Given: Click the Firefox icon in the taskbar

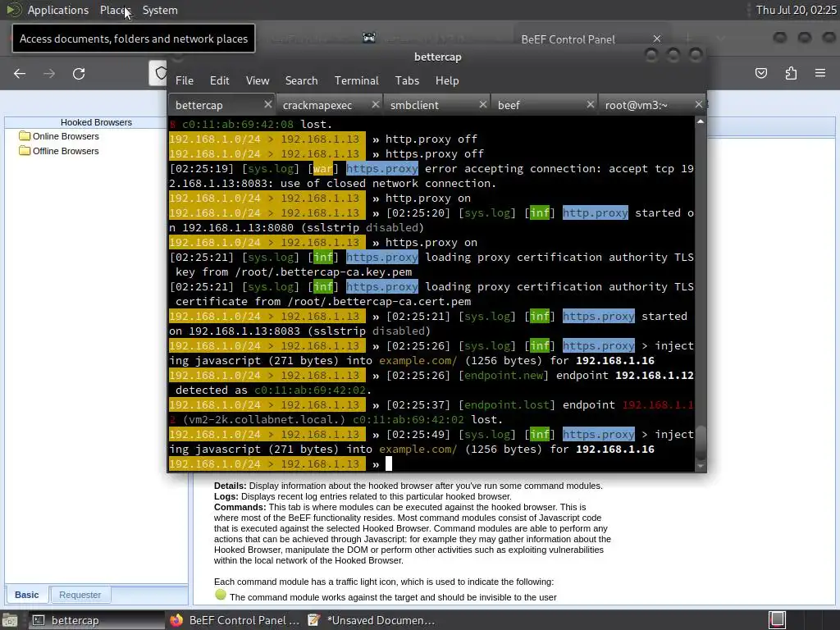Looking at the screenshot, I should click(176, 620).
